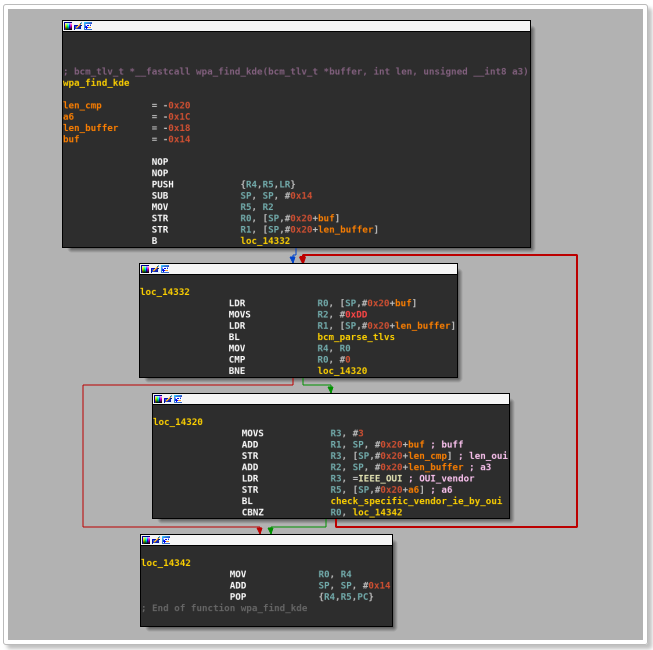The image size is (653, 650).
Task: Click the STR R1, [SP,#0x20+len_buffer] instruction
Action: [x=265, y=229]
